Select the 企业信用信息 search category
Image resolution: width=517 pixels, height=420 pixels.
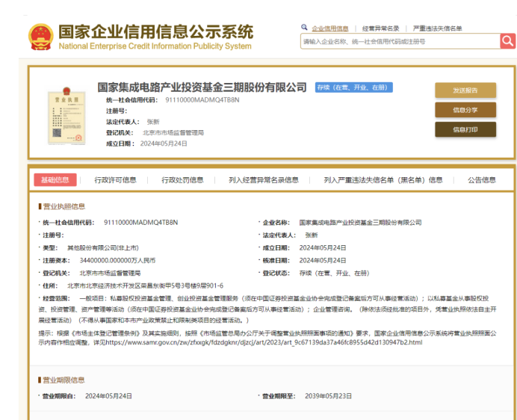pyautogui.click(x=329, y=28)
